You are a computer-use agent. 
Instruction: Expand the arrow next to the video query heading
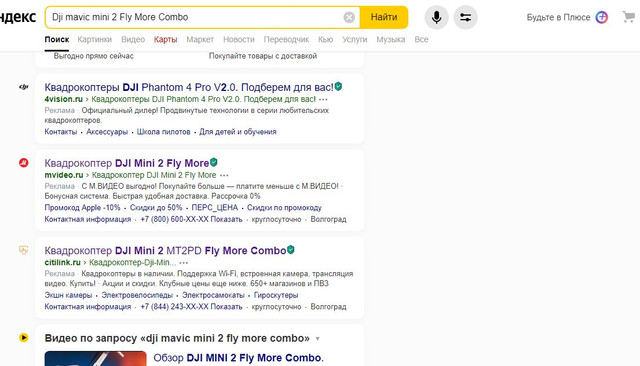[x=318, y=339]
